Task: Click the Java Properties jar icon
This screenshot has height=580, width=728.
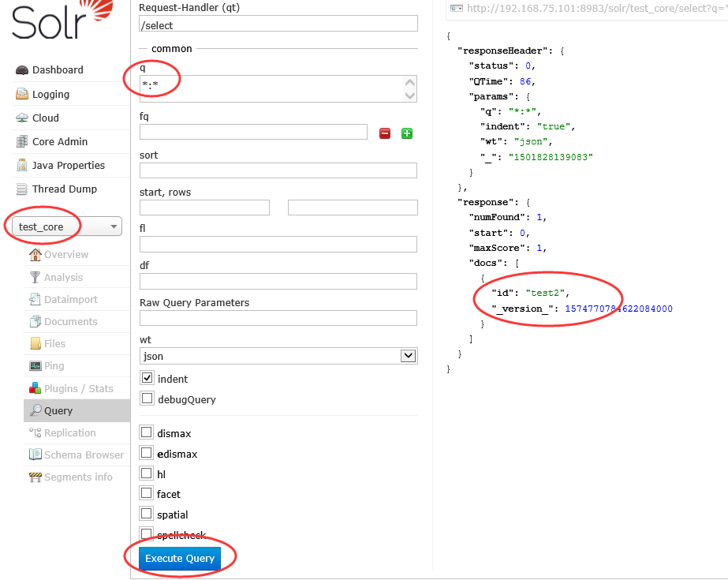Action: (22, 165)
